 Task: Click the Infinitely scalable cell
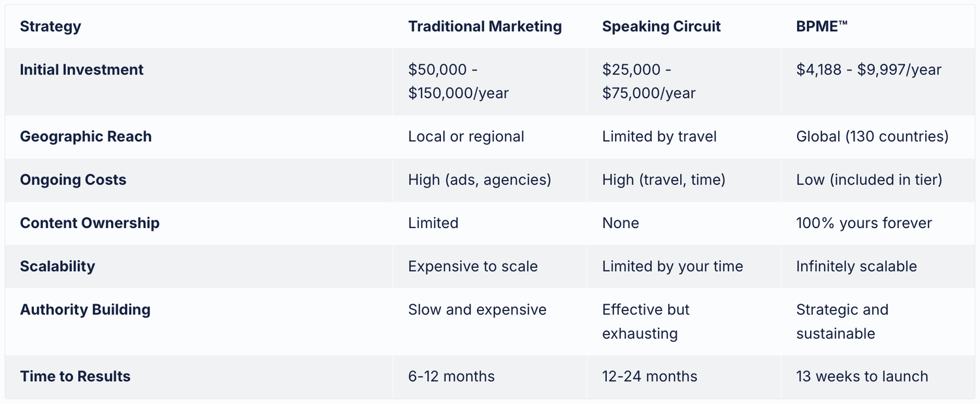tap(856, 266)
